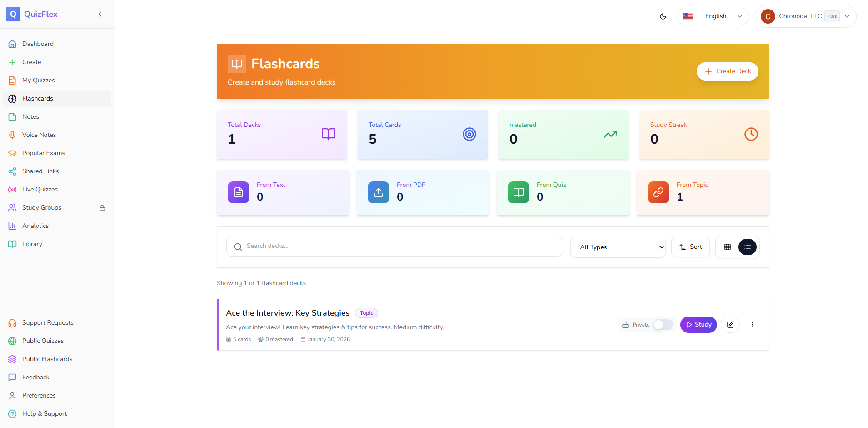
Task: Open the three-dot menu on the deck
Action: (753, 325)
